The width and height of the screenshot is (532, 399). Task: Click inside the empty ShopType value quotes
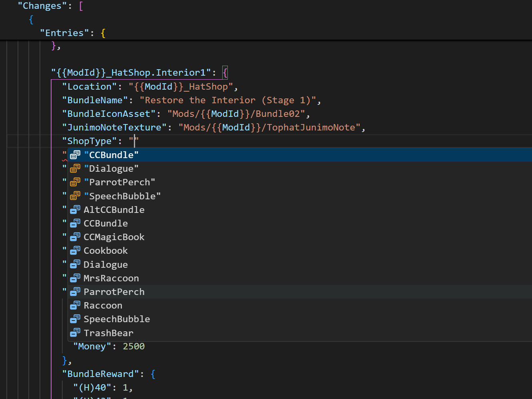(134, 141)
